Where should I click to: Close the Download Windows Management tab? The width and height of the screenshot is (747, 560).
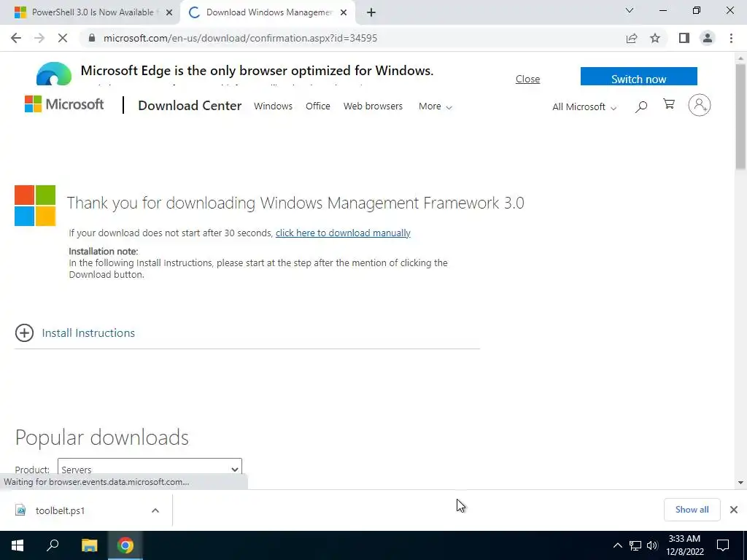tap(344, 13)
